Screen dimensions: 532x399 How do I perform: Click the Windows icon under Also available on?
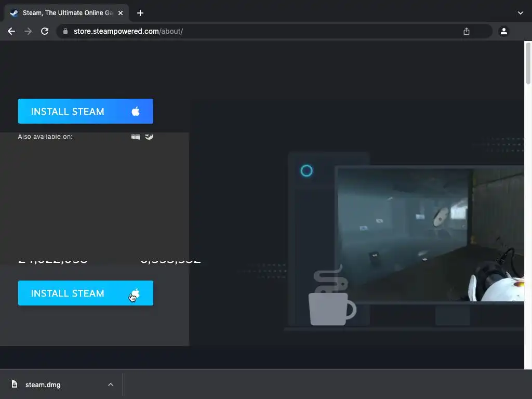pyautogui.click(x=136, y=137)
